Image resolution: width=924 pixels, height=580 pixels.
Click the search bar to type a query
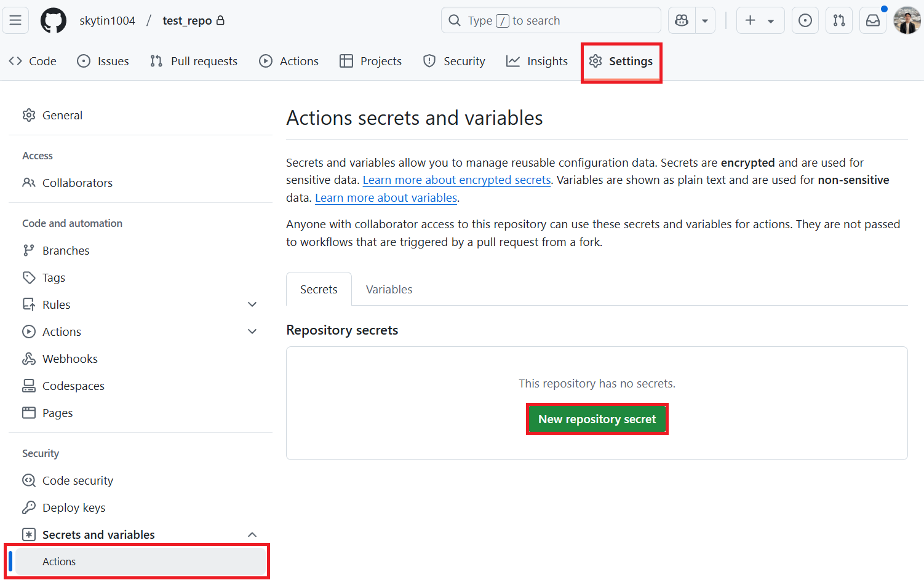[551, 20]
